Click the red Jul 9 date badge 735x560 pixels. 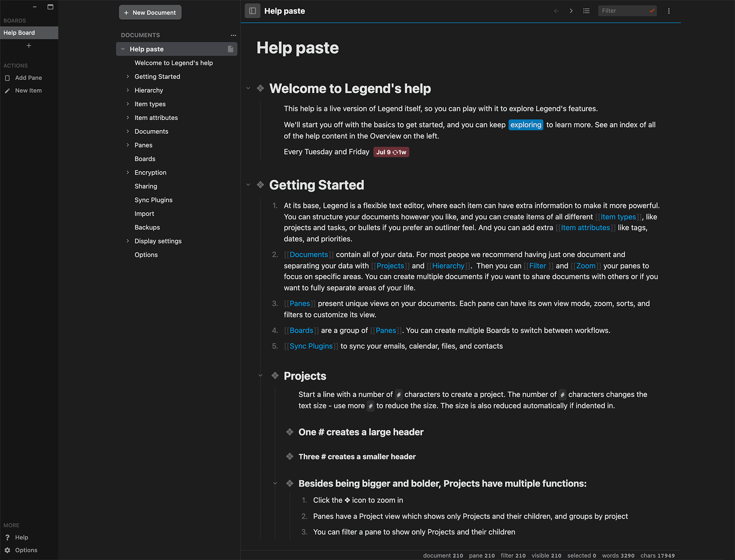[391, 152]
